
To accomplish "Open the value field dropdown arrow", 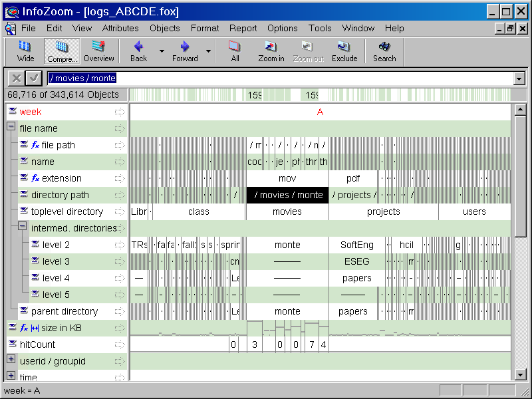I will click(519, 78).
